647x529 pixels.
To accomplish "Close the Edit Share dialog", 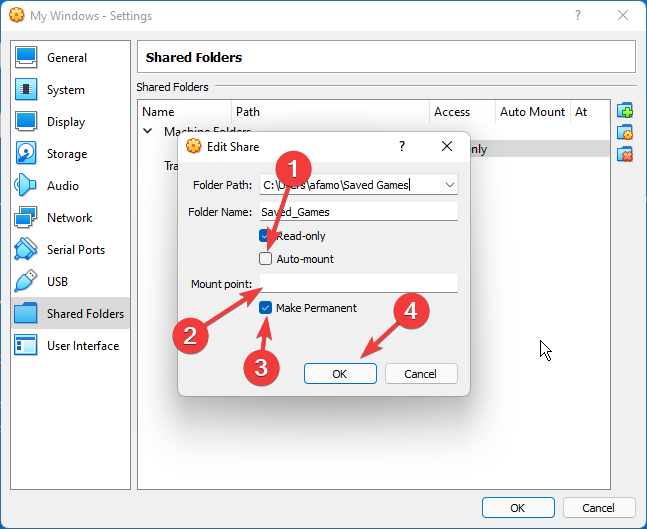I will [x=447, y=146].
